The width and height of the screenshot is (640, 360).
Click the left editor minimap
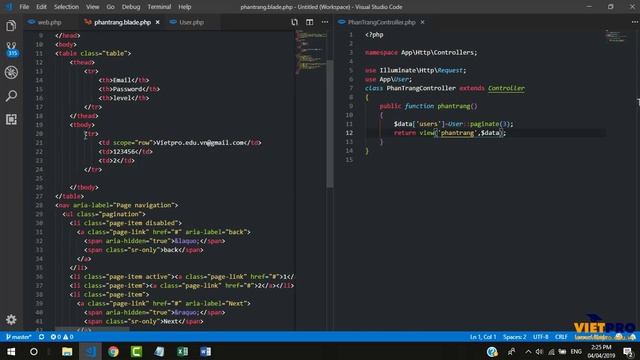311,51
